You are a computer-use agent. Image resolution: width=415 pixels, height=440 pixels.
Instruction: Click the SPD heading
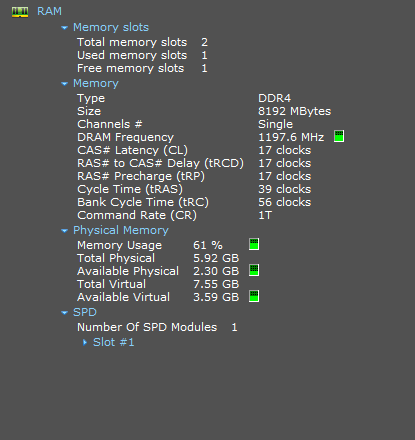[x=85, y=312]
